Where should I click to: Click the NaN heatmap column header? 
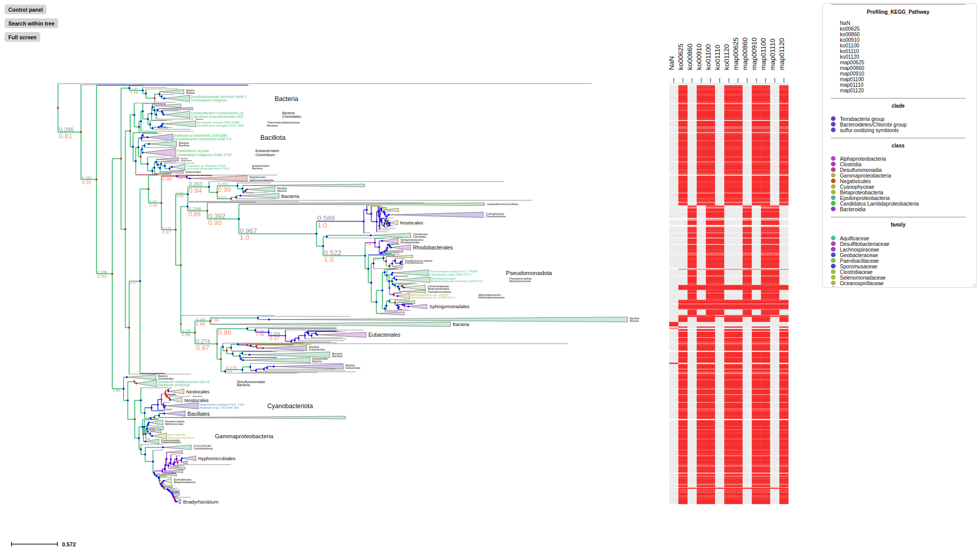tap(672, 63)
